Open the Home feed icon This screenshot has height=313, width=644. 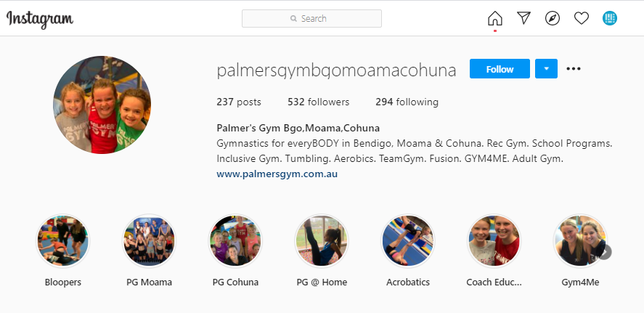pos(495,18)
